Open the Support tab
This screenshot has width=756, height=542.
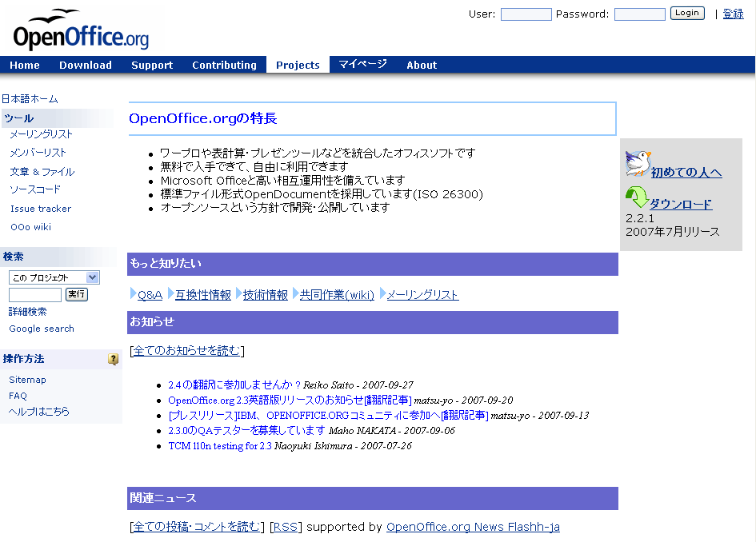(x=152, y=65)
